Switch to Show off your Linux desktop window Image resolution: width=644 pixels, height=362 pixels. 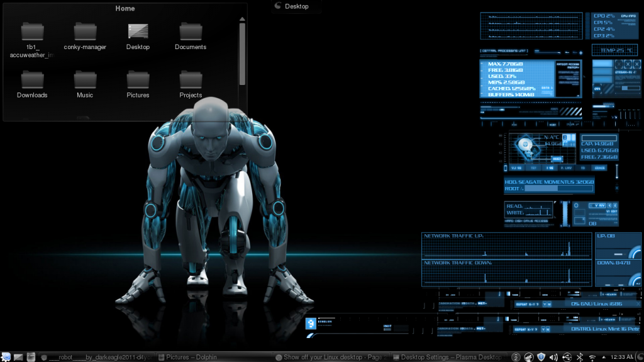[x=331, y=357]
